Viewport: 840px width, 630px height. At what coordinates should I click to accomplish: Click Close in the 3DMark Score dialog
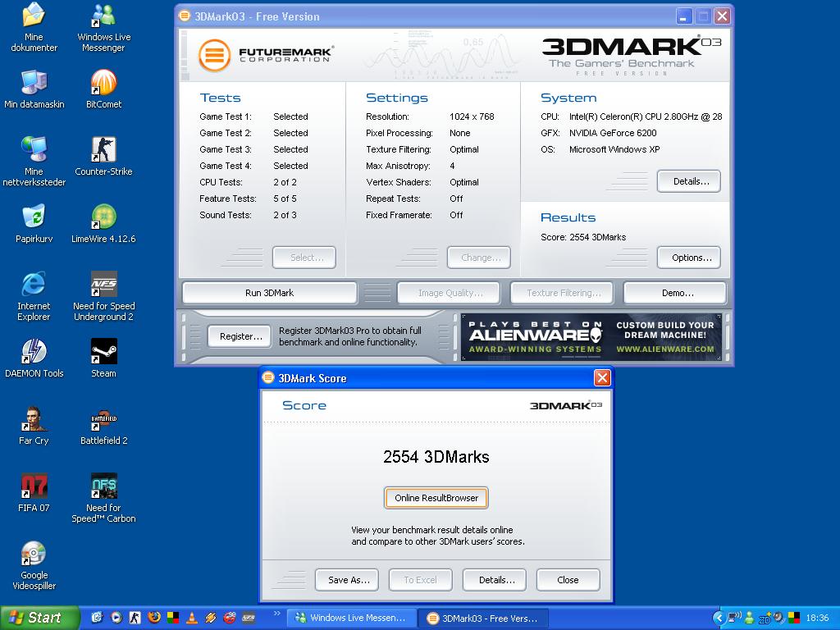tap(568, 580)
